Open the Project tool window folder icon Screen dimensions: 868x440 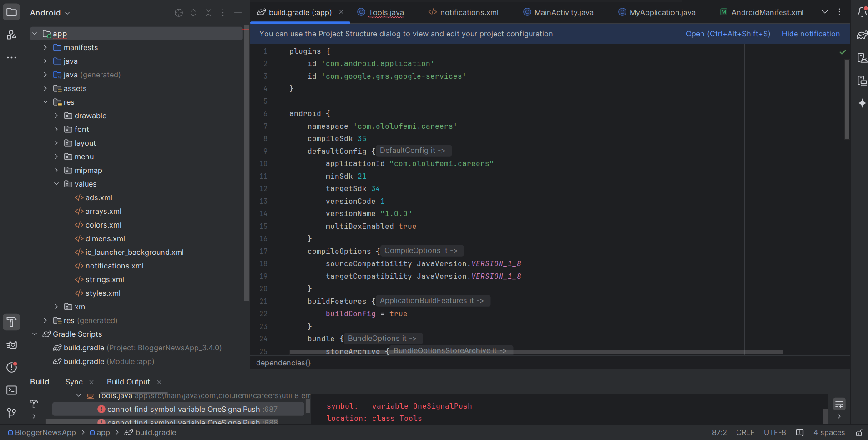pos(11,12)
